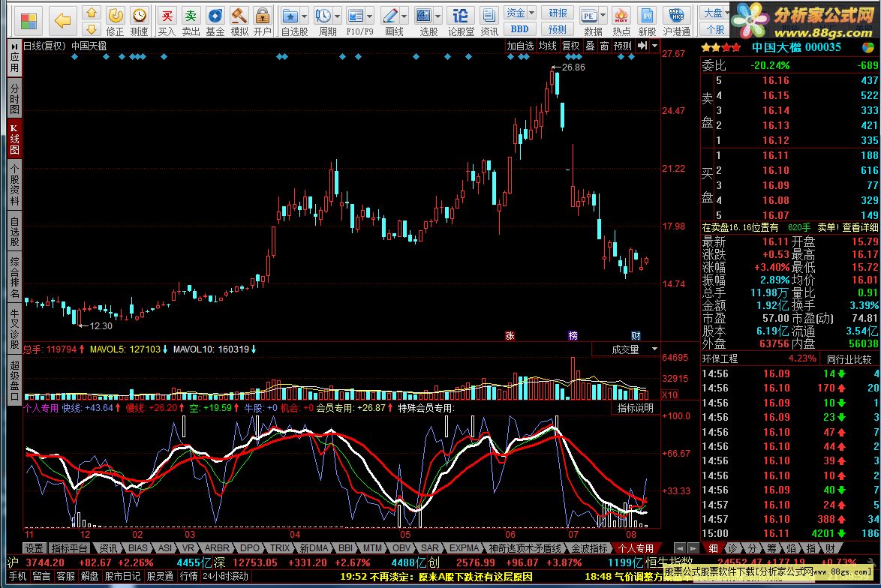
Task: Click the 买入 buy icon
Action: click(x=167, y=22)
